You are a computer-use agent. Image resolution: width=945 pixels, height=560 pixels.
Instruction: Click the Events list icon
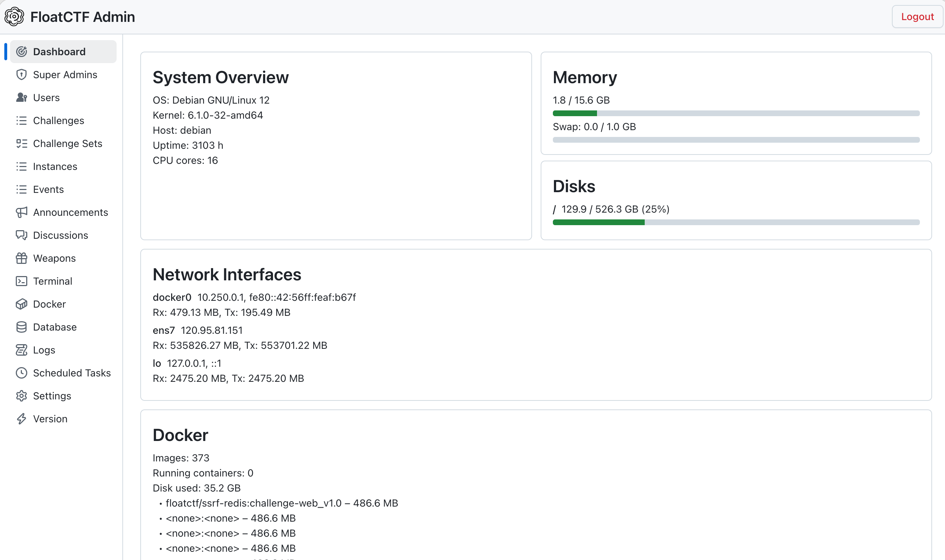click(x=22, y=189)
